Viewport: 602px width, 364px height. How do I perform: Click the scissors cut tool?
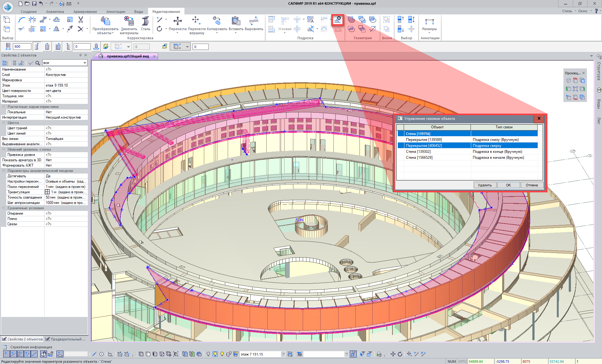click(x=81, y=20)
